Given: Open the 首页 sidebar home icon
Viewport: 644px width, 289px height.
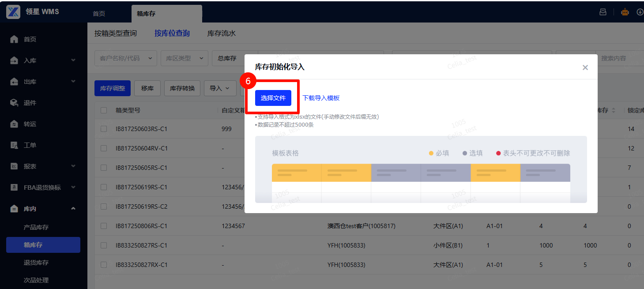Looking at the screenshot, I should (x=14, y=39).
